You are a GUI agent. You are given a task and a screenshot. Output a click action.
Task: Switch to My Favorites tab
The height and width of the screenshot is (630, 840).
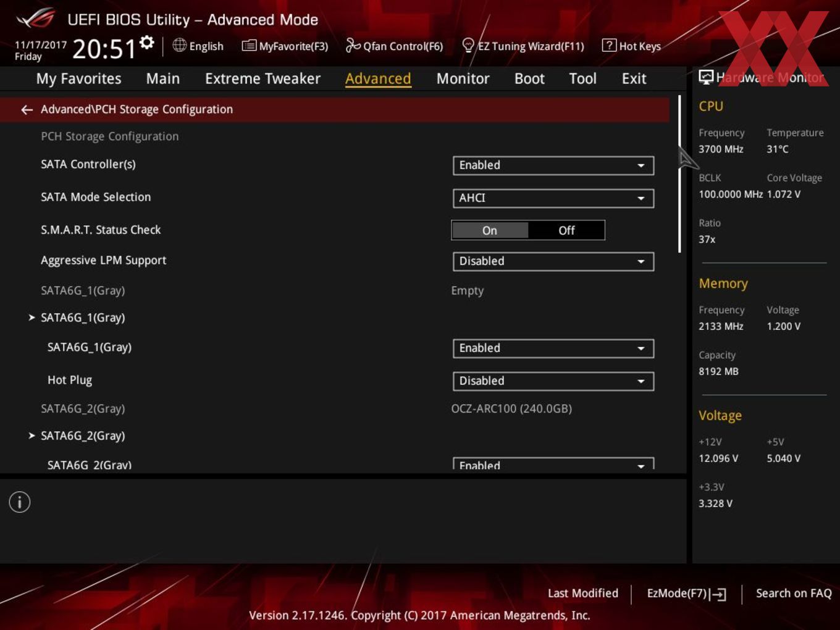(78, 78)
